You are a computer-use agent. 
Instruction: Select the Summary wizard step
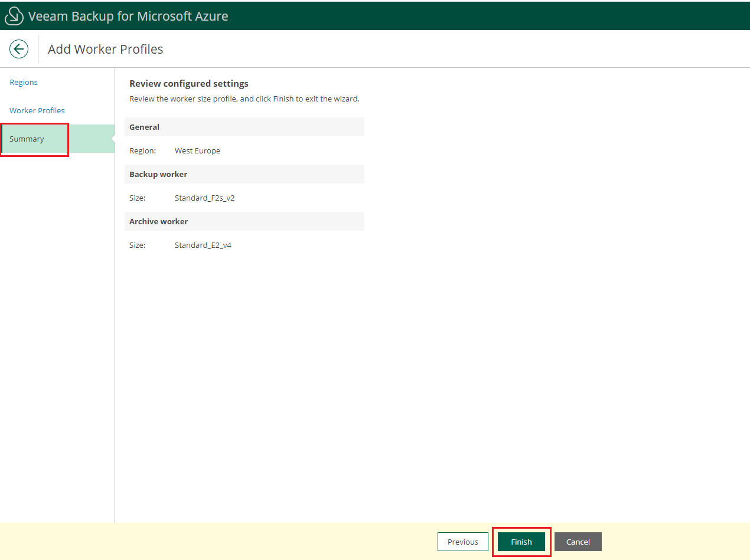tap(57, 139)
